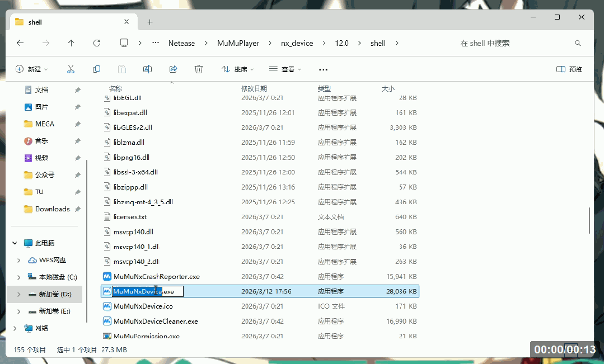The height and width of the screenshot is (364, 604).
Task: Click chevron after shell in address bar
Action: click(x=397, y=43)
